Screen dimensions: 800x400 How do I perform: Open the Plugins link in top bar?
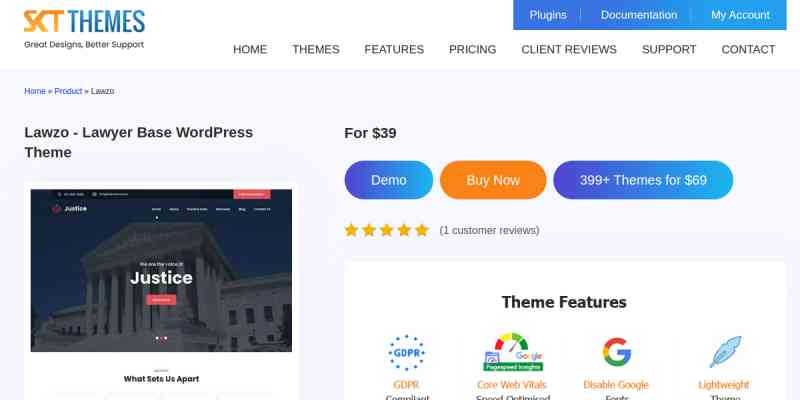pyautogui.click(x=548, y=15)
